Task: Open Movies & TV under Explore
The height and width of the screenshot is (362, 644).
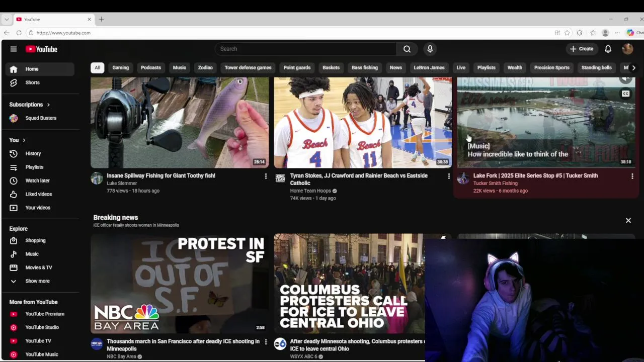Action: tap(40, 267)
